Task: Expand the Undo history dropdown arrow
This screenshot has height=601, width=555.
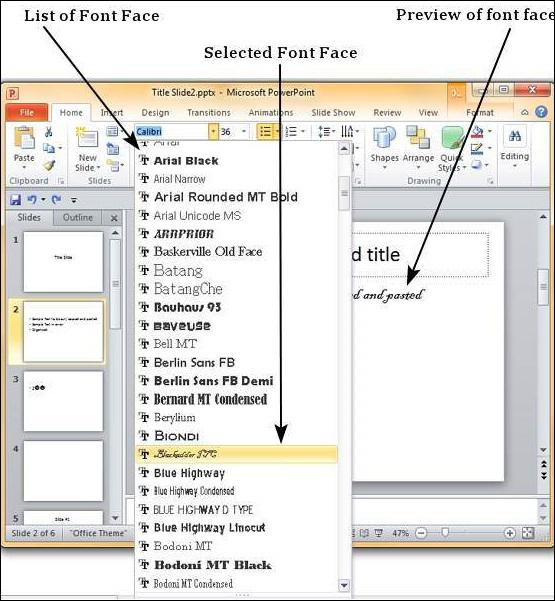Action: 43,200
